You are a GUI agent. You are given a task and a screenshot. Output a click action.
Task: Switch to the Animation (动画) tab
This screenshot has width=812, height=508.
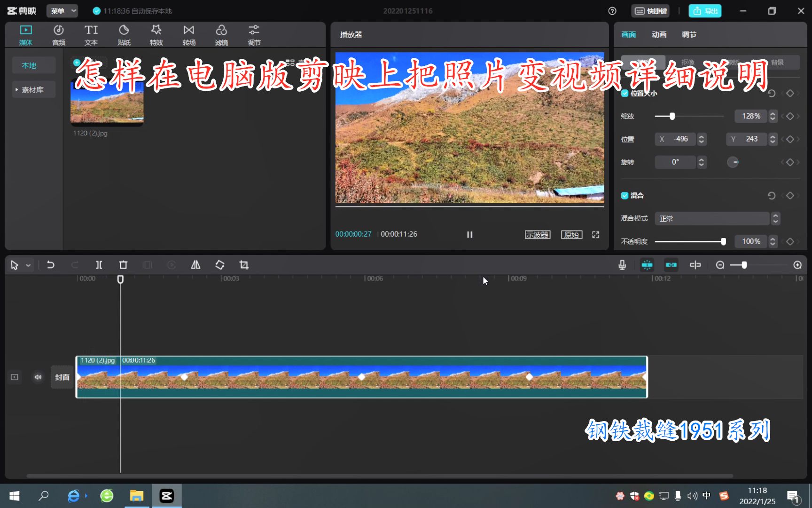[x=659, y=34]
